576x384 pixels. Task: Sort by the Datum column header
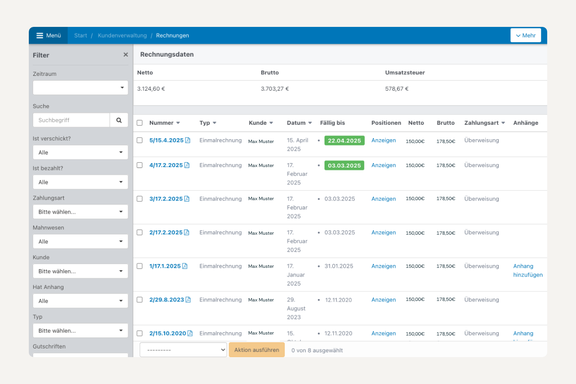[299, 123]
